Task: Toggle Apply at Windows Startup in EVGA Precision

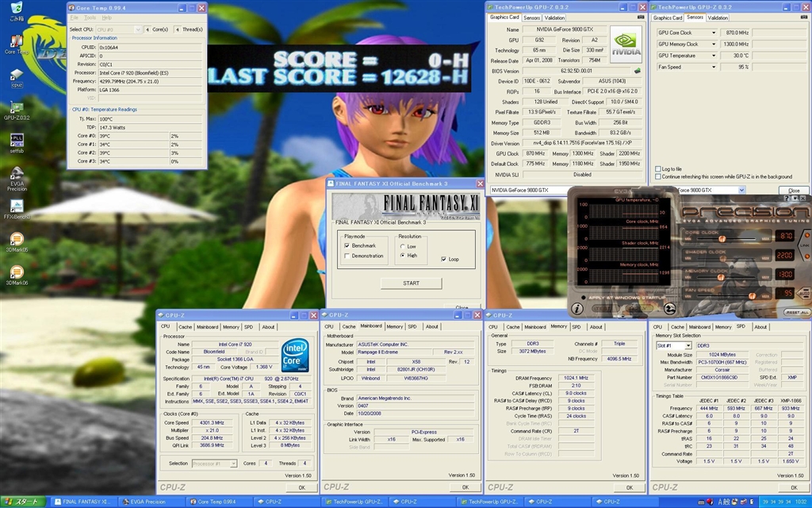Action: (584, 298)
